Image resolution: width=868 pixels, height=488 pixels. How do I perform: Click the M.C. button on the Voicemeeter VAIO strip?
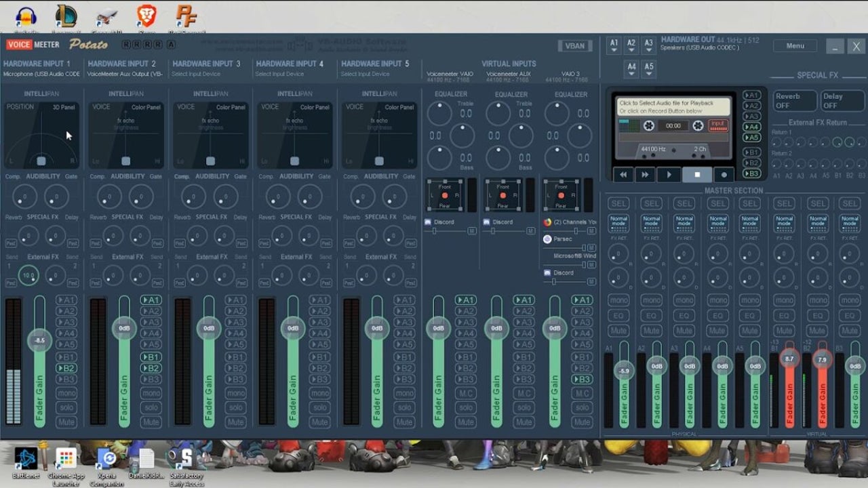(x=465, y=393)
